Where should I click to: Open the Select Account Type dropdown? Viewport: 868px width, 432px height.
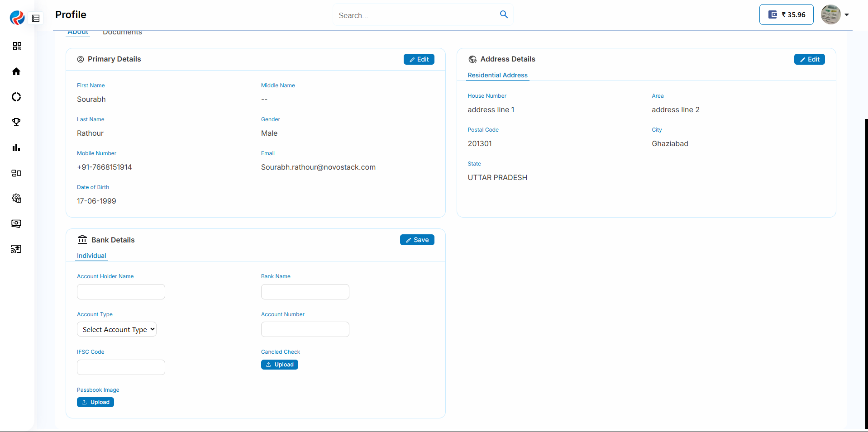click(x=117, y=329)
